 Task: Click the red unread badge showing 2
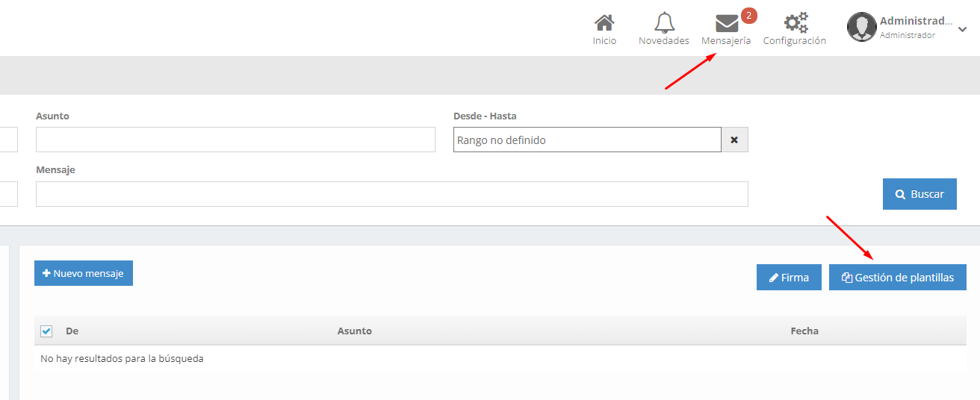click(748, 16)
